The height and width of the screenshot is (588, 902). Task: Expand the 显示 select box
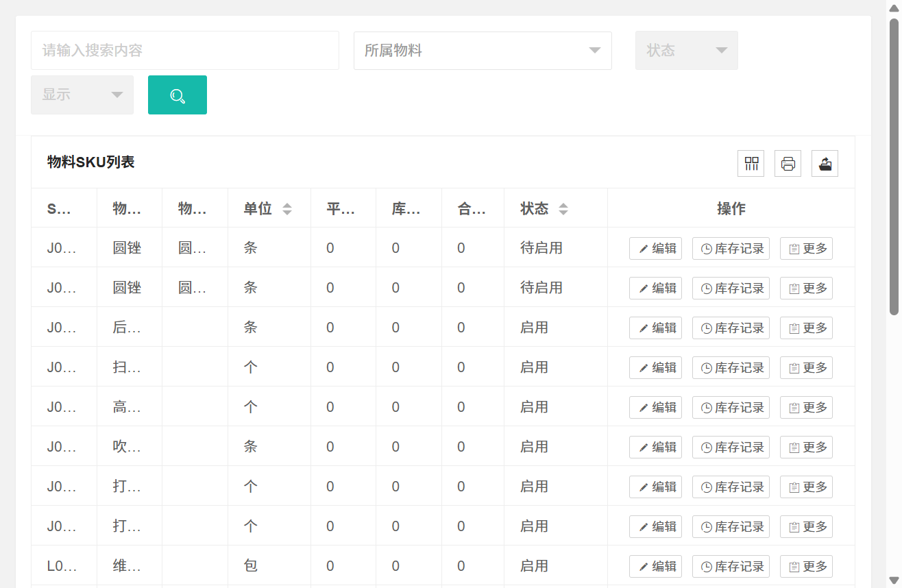pyautogui.click(x=82, y=95)
